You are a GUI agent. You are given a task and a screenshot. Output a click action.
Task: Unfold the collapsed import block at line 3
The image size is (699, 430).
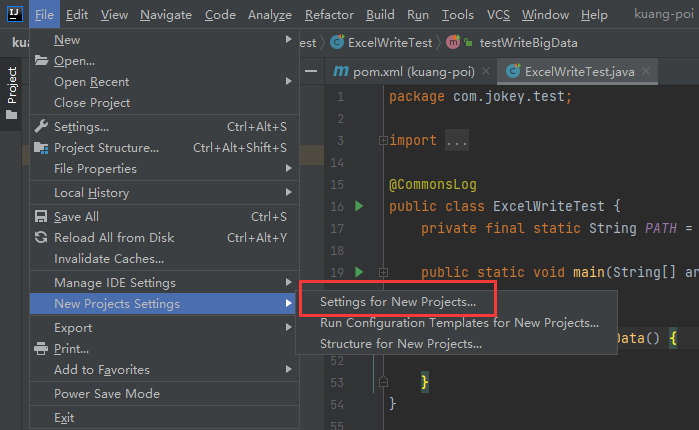[x=383, y=141]
